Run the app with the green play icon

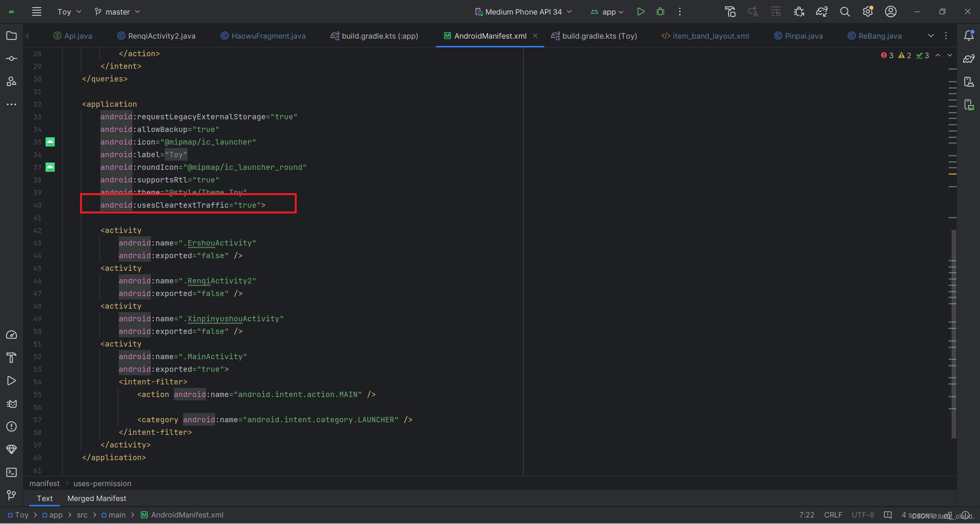click(x=641, y=11)
